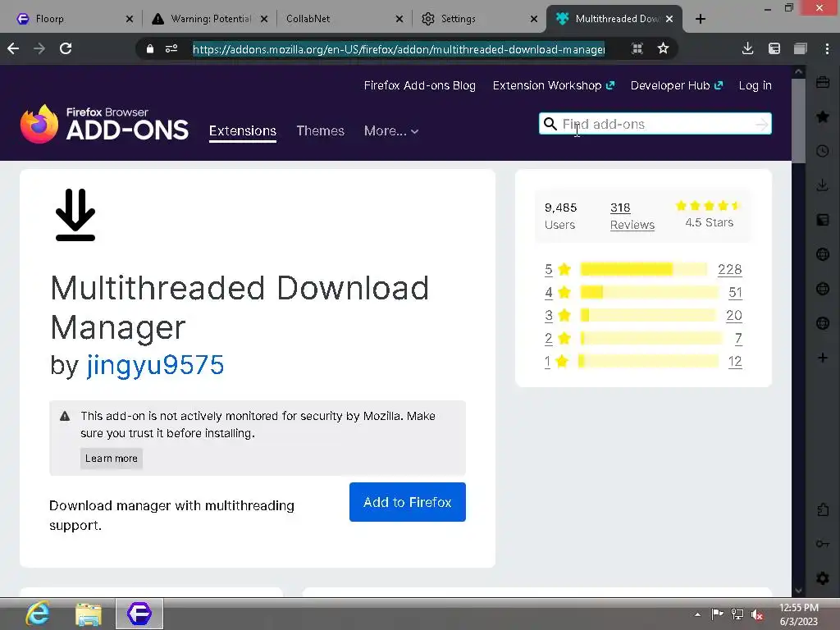Click the Action Center flag tray icon
The image size is (840, 630).
coord(717,614)
